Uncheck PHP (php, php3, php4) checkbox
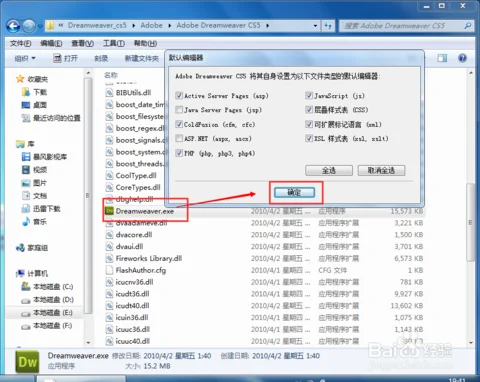Viewport: 480px width, 382px height. pos(179,153)
